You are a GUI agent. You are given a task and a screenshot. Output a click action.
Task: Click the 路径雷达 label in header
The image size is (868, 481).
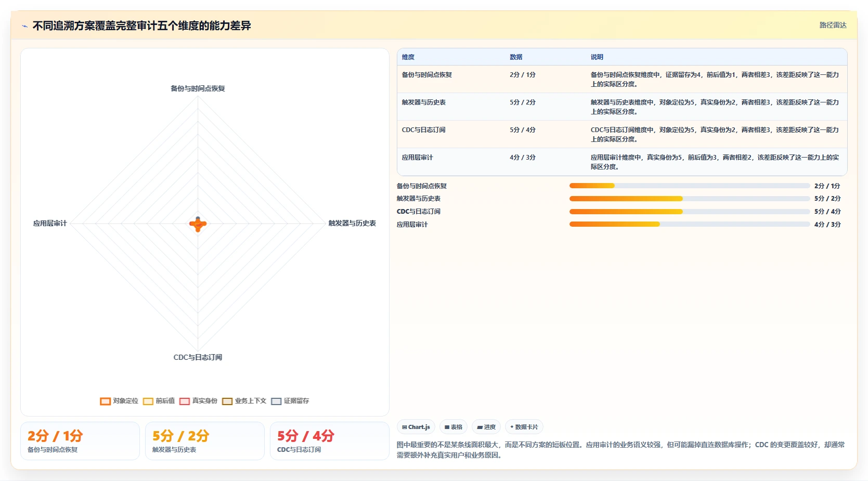833,25
